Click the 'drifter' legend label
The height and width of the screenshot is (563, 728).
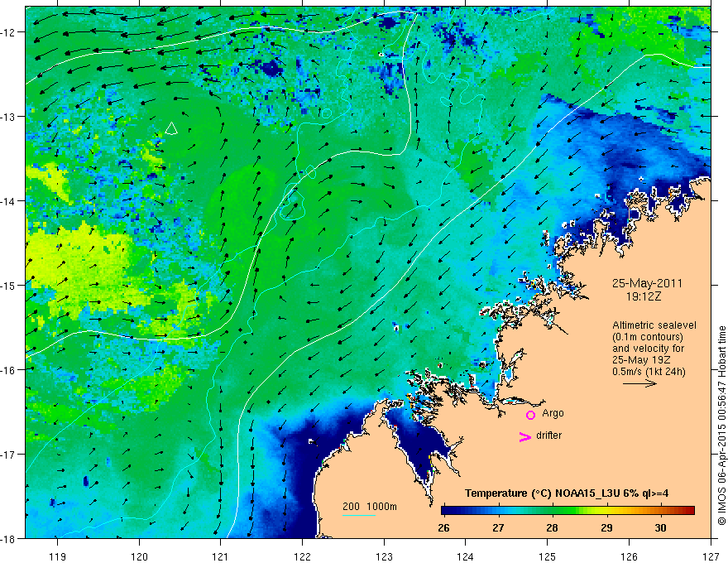pyautogui.click(x=548, y=435)
